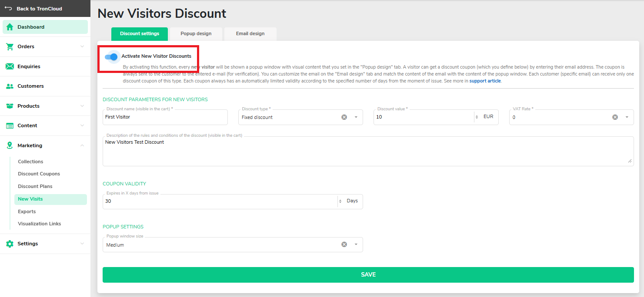644x297 pixels.
Task: Clear the VAT Rate value
Action: click(615, 117)
